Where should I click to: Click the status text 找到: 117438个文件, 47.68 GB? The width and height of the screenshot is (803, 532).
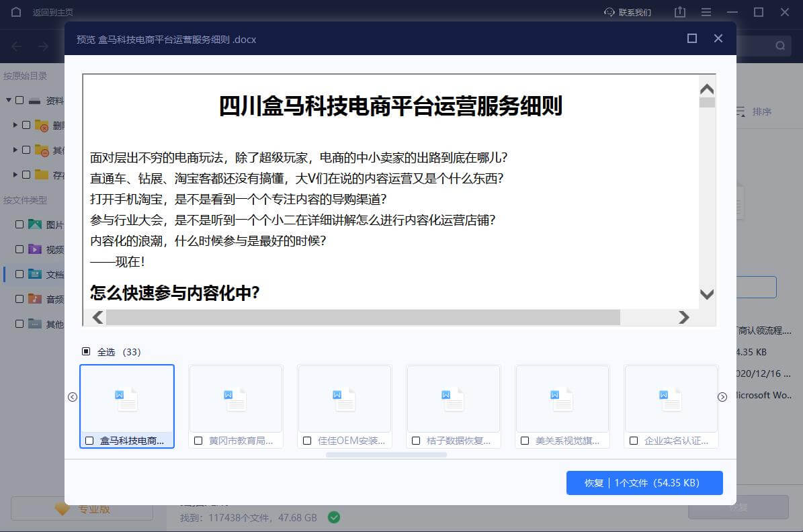pos(249,518)
